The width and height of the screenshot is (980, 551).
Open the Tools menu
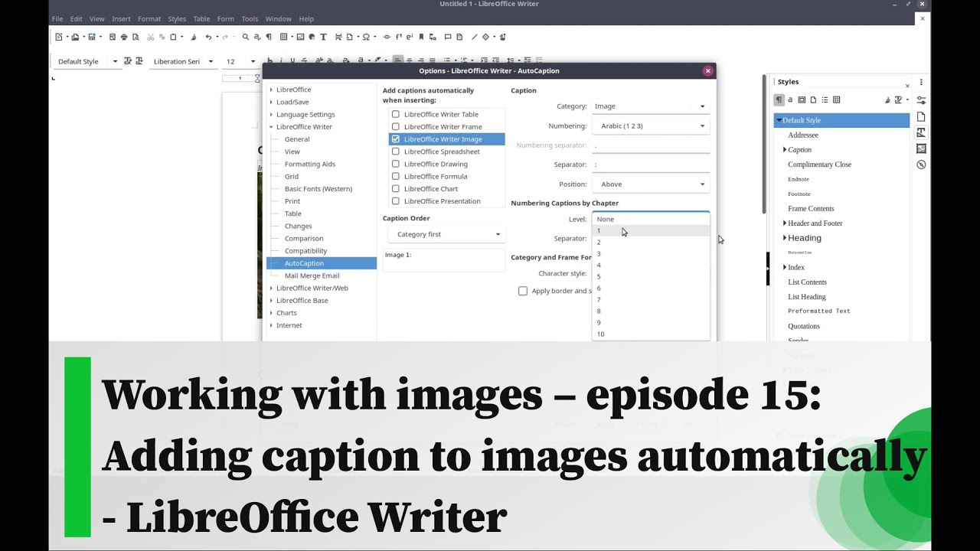(250, 18)
